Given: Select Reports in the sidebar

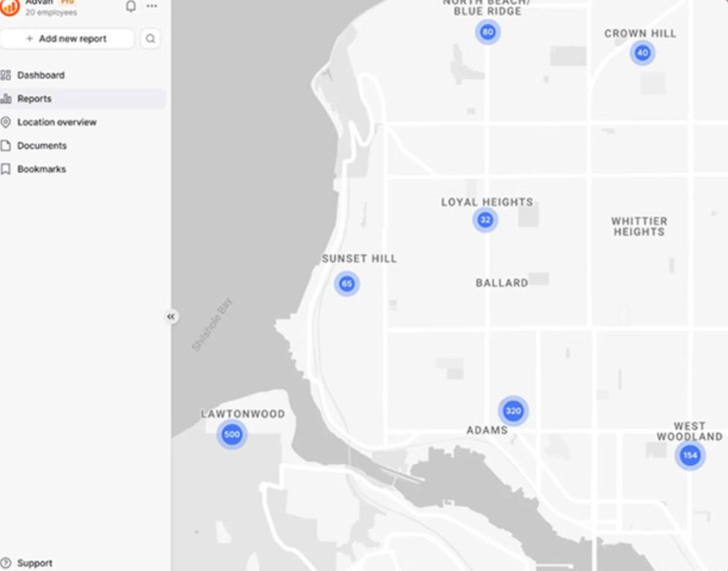Looking at the screenshot, I should [34, 99].
